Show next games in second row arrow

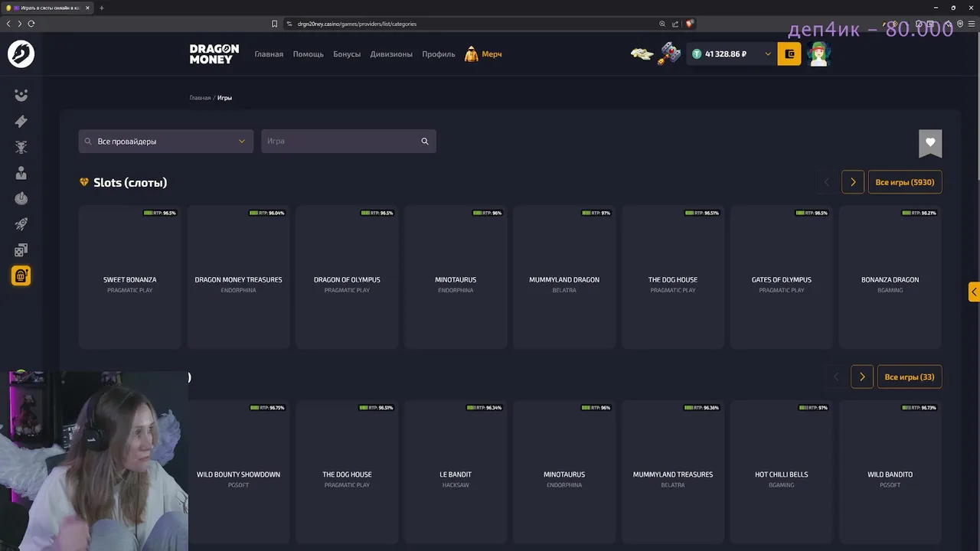(x=862, y=377)
